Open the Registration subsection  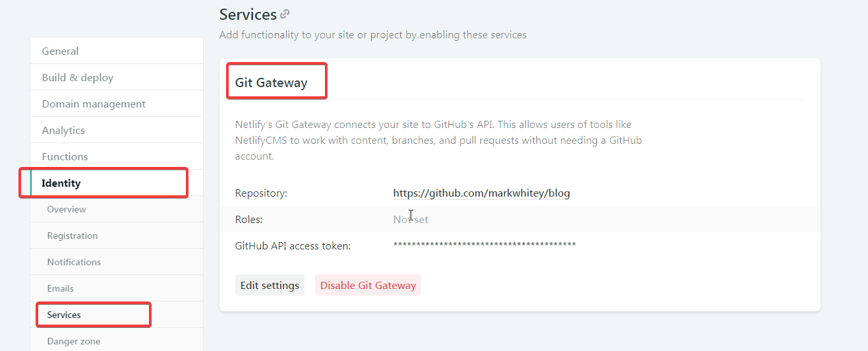pos(117,236)
